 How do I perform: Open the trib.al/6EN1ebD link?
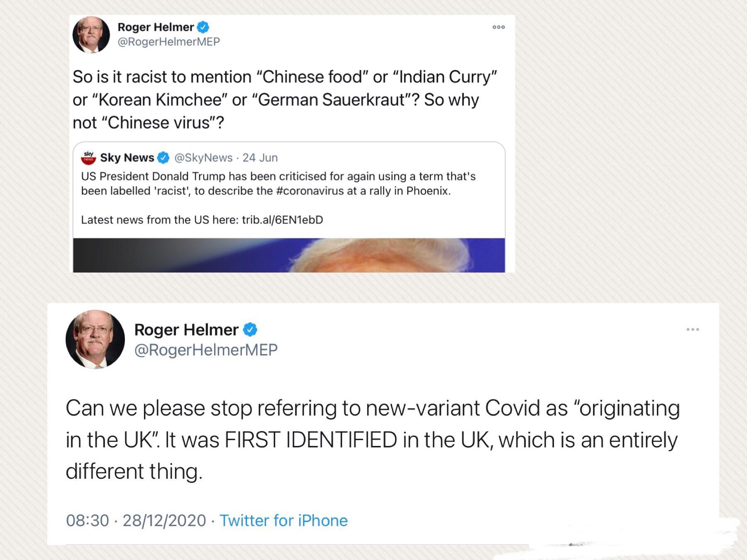pos(282,220)
